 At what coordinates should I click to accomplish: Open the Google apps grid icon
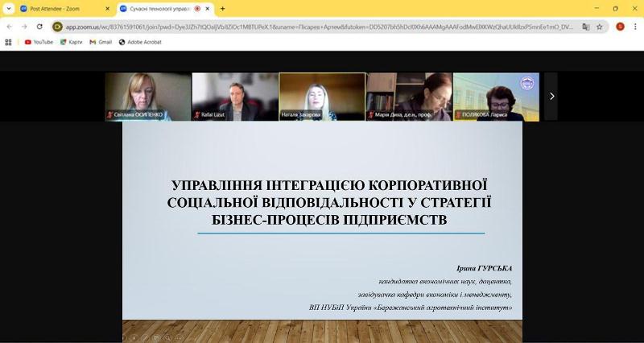click(9, 42)
